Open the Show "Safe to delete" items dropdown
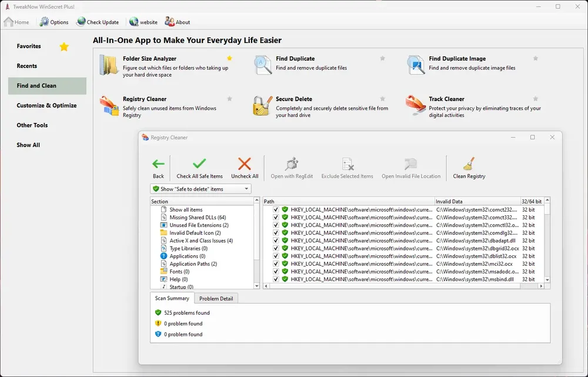This screenshot has height=377, width=588. point(201,189)
